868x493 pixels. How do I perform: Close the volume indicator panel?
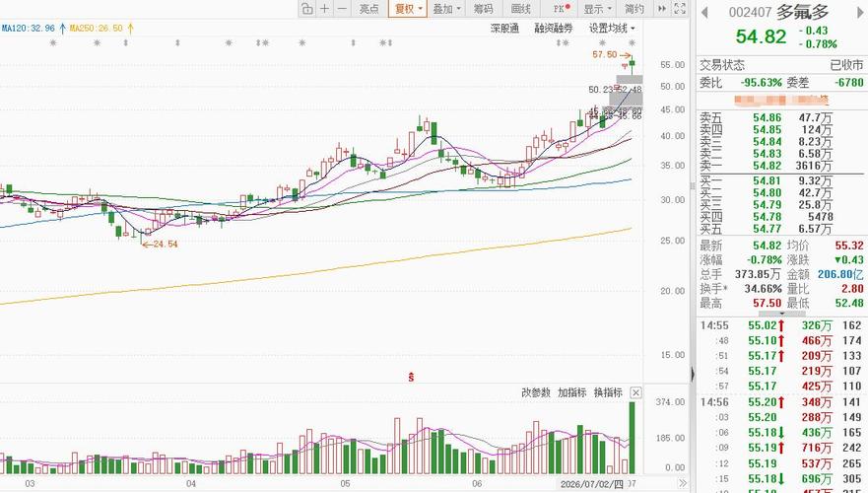(636, 392)
